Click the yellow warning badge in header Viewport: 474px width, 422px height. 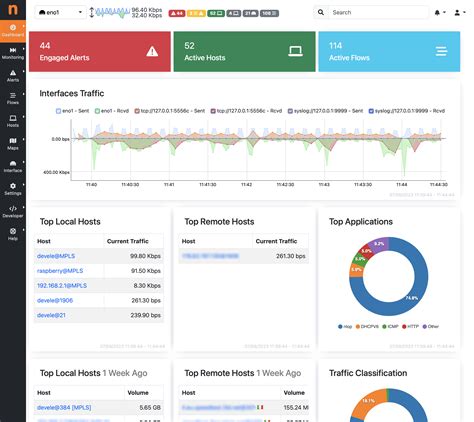pos(196,13)
